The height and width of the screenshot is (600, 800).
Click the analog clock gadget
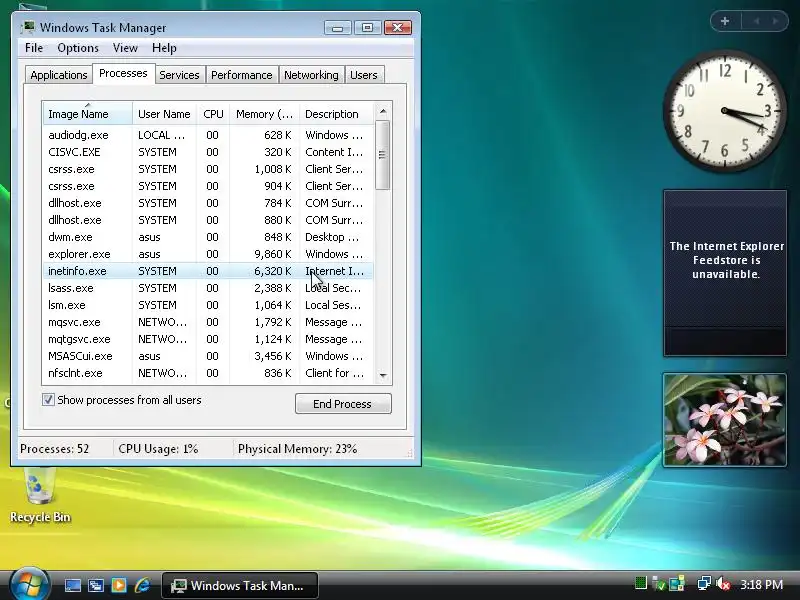tap(724, 111)
